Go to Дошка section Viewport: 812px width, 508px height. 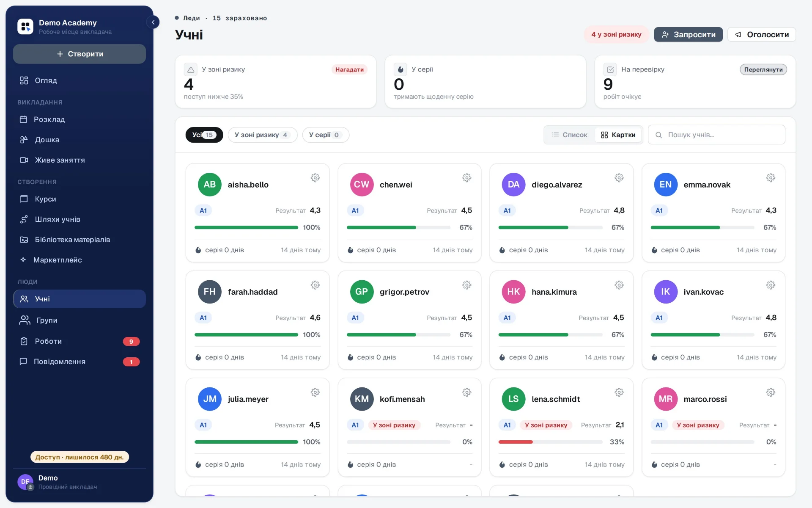[x=80, y=140]
